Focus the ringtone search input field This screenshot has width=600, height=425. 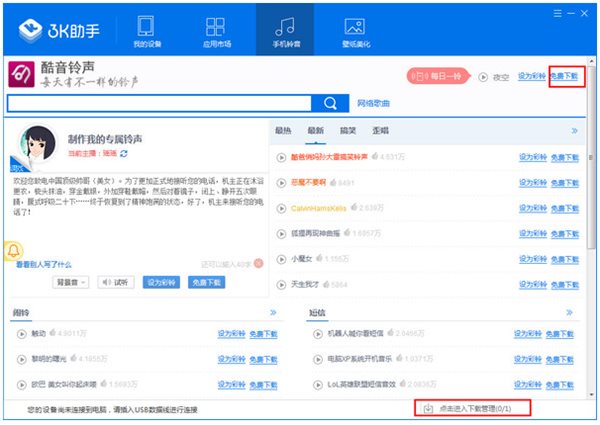[x=159, y=103]
